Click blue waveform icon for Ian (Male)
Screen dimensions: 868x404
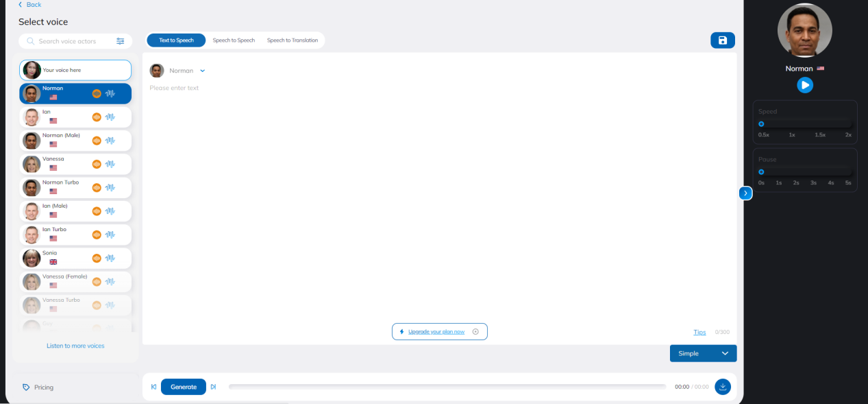coord(110,211)
